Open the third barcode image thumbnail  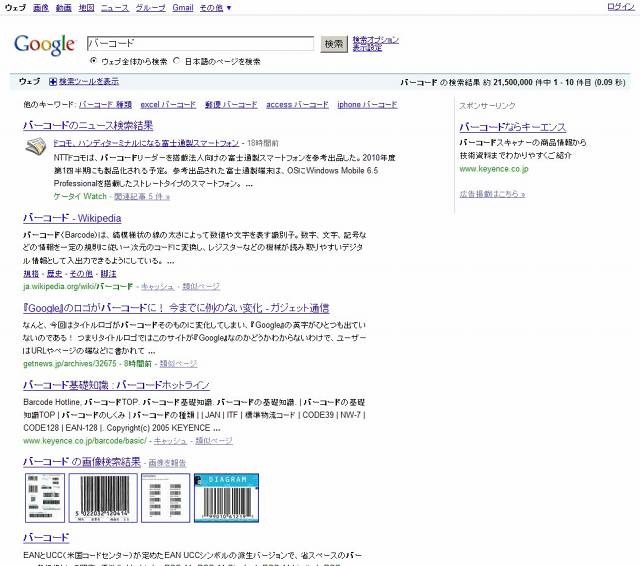tap(164, 497)
